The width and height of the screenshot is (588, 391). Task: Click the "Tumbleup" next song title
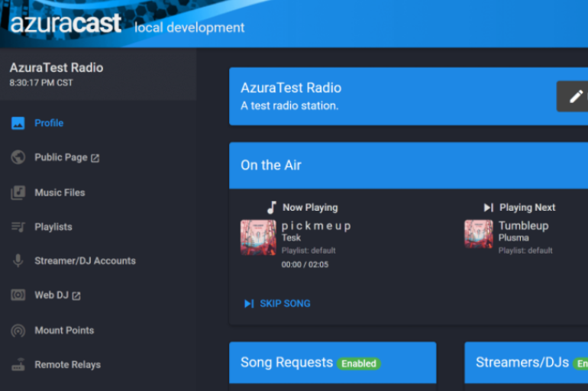pyautogui.click(x=524, y=226)
